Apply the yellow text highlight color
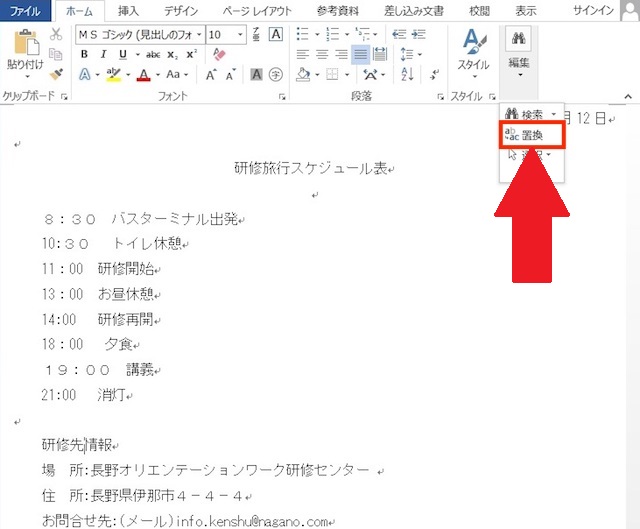Viewport: 640px width, 529px height. pyautogui.click(x=113, y=75)
